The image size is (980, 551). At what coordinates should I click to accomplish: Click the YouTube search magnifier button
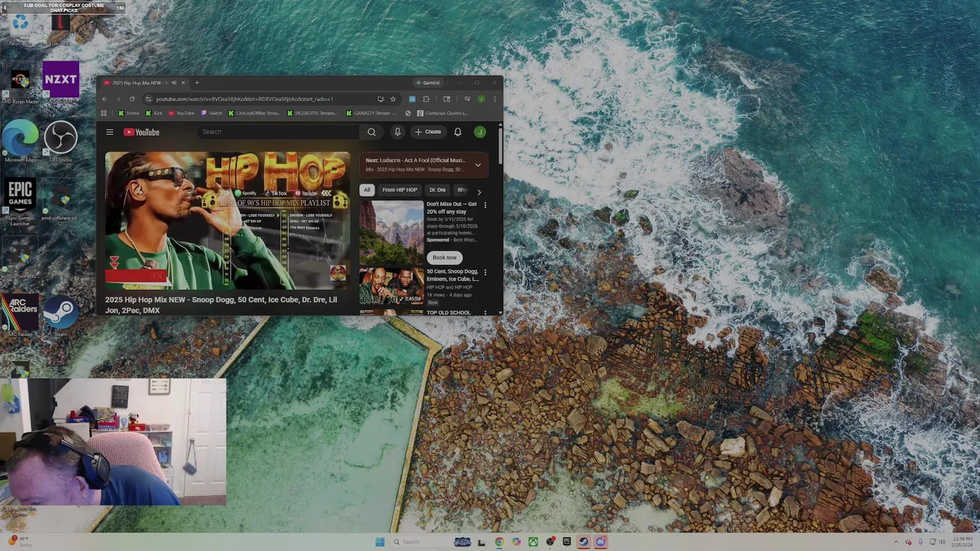(371, 132)
